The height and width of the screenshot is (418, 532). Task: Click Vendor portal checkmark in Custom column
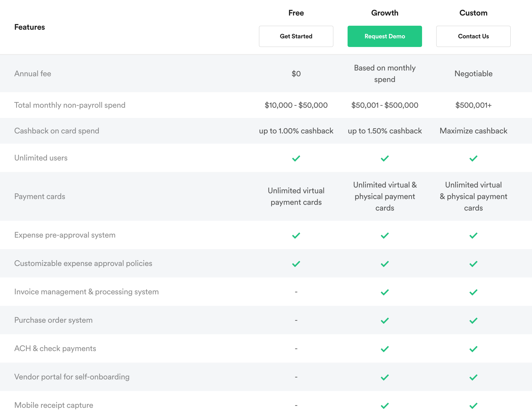(473, 377)
